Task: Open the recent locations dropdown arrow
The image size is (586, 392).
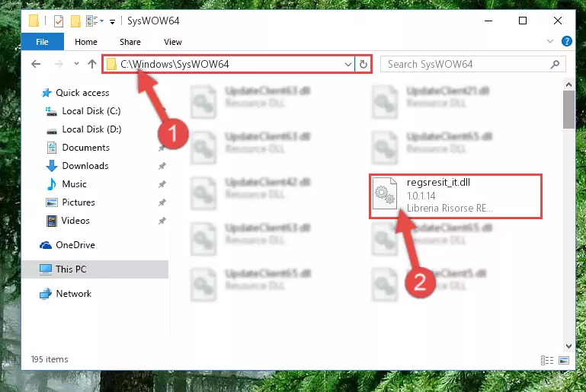Action: click(x=76, y=64)
